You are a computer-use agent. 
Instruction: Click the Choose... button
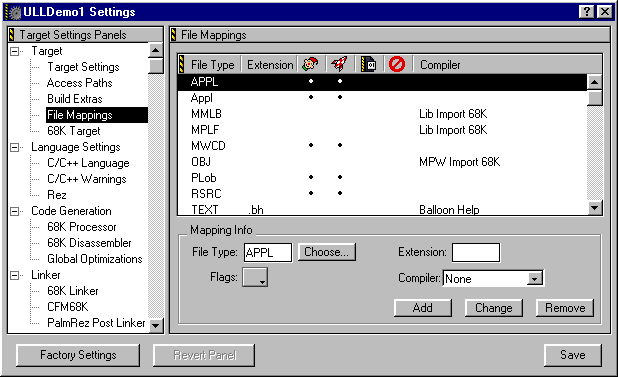(x=326, y=252)
